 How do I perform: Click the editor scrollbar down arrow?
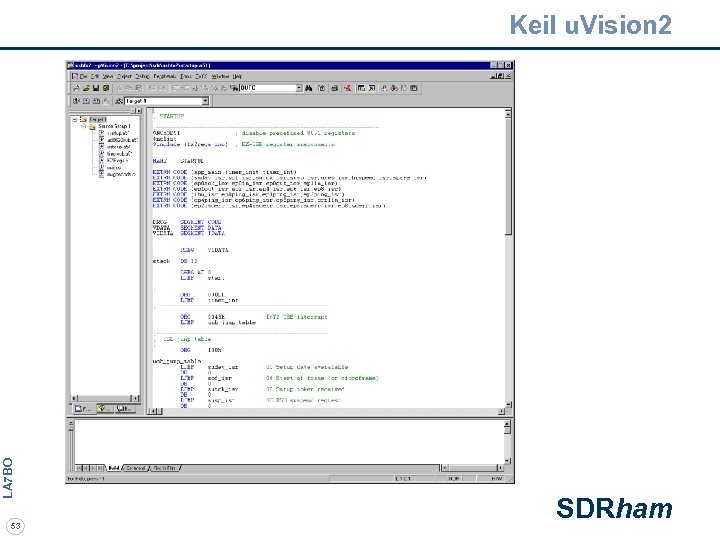508,404
